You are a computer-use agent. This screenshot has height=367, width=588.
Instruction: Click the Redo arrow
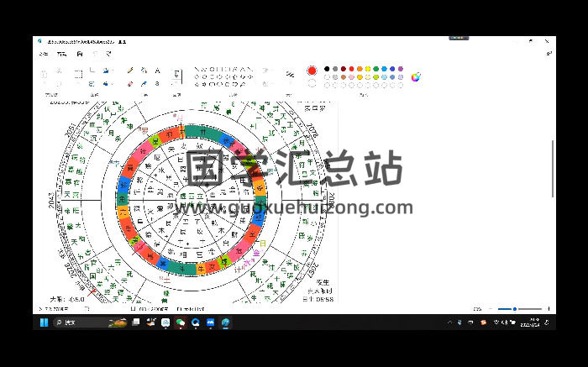[x=108, y=54]
